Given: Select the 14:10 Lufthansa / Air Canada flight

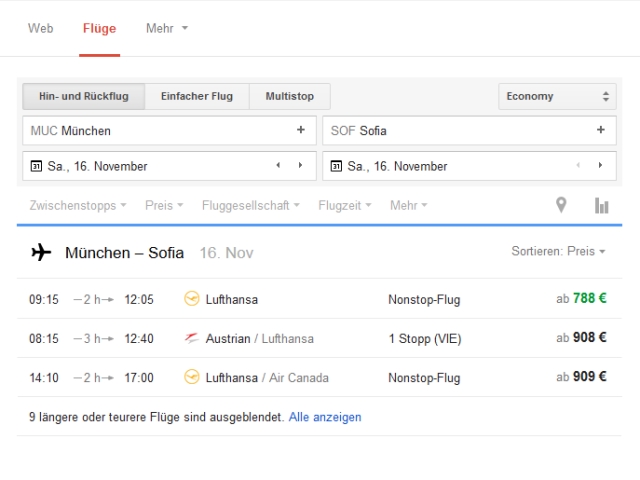Looking at the screenshot, I should (x=320, y=378).
